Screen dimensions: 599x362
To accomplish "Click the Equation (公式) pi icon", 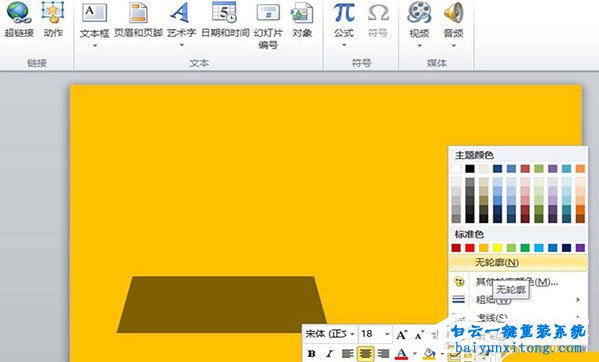I will point(344,13).
